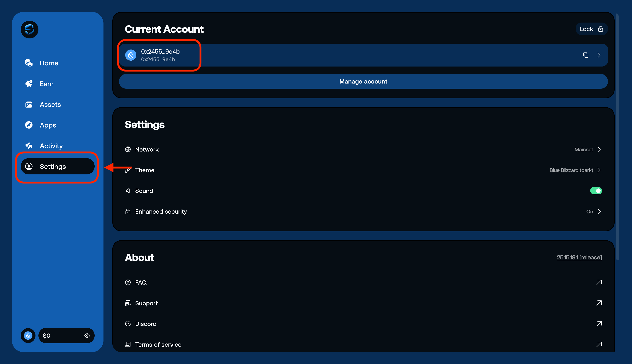Click the Slush wallet logo in sidebar
Image resolution: width=632 pixels, height=364 pixels.
[x=29, y=30]
